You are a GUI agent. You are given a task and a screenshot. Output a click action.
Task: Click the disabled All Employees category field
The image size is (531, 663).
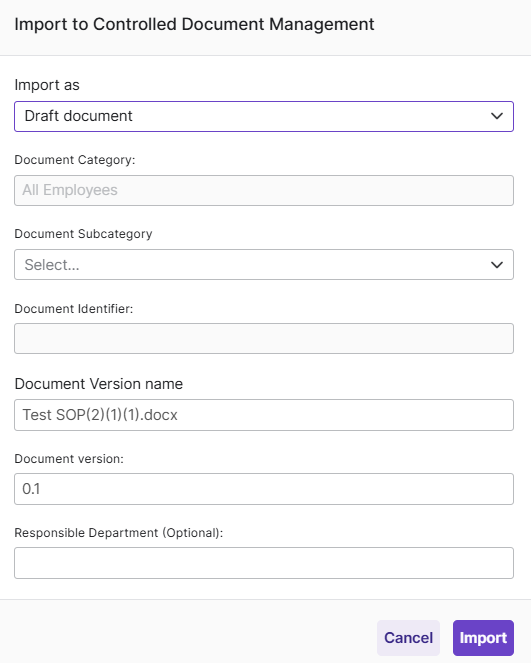pyautogui.click(x=264, y=191)
